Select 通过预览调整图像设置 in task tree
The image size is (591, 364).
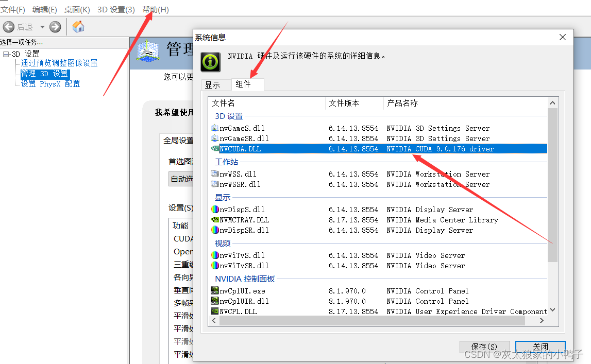coord(59,63)
